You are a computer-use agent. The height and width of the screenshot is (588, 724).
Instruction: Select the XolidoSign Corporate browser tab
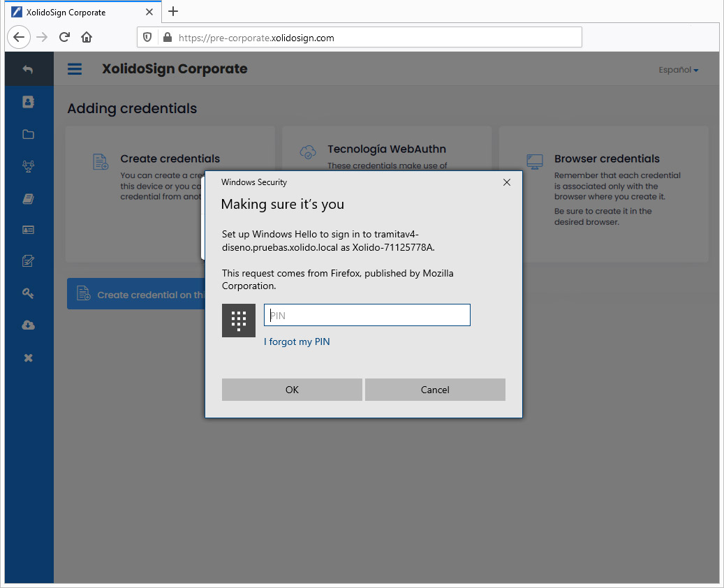coord(83,12)
